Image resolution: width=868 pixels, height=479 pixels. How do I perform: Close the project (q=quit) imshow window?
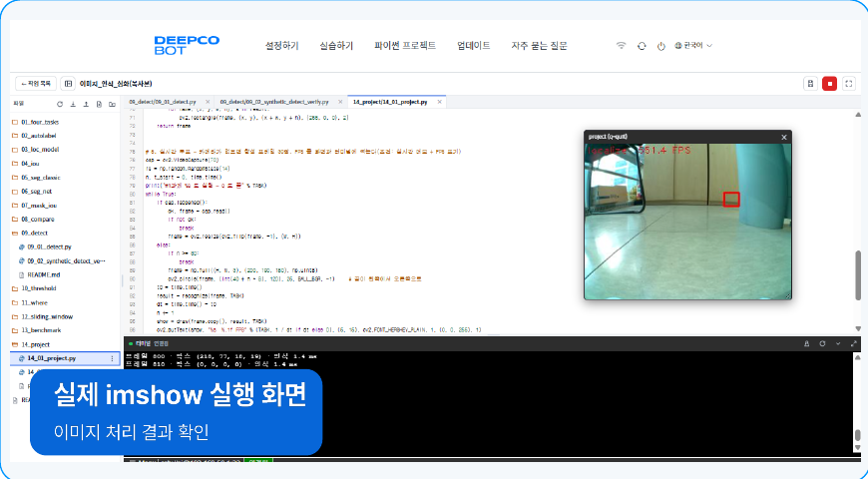[784, 137]
